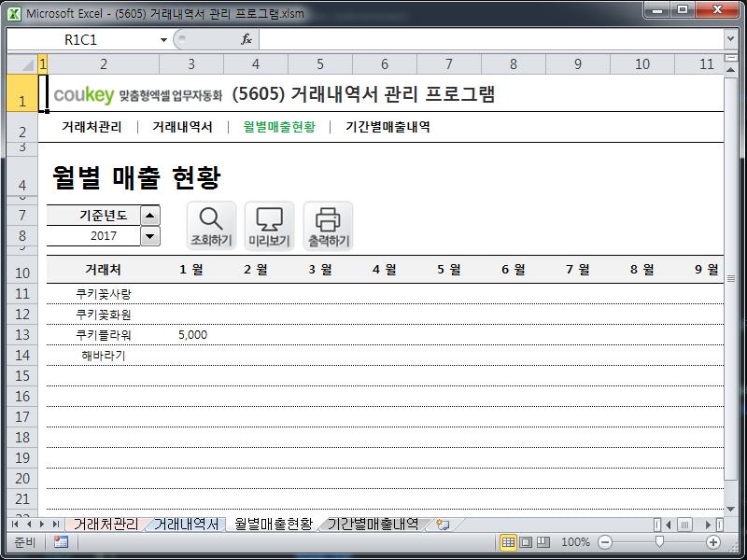Click the 1 월 column heading
Screen dimensions: 747x560
coord(191,270)
